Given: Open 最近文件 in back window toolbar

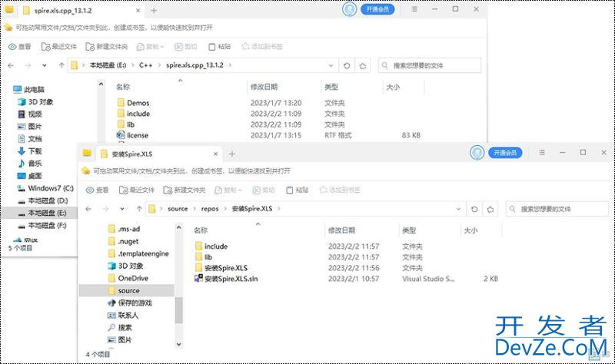Looking at the screenshot, I should 59,47.
